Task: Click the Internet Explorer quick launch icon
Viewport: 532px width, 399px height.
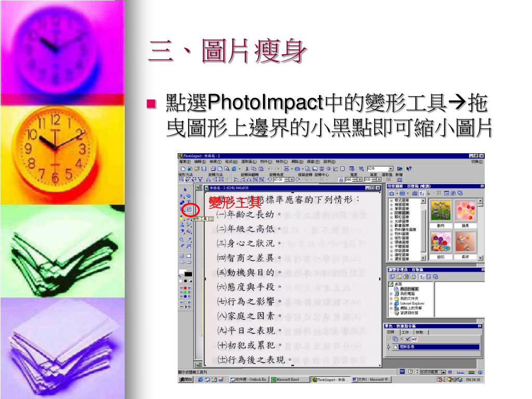Action: 201,380
